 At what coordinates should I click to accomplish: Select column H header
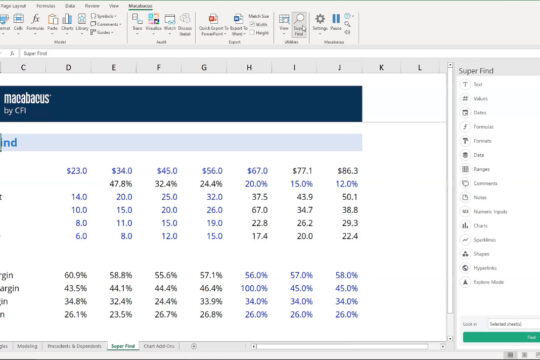point(249,68)
